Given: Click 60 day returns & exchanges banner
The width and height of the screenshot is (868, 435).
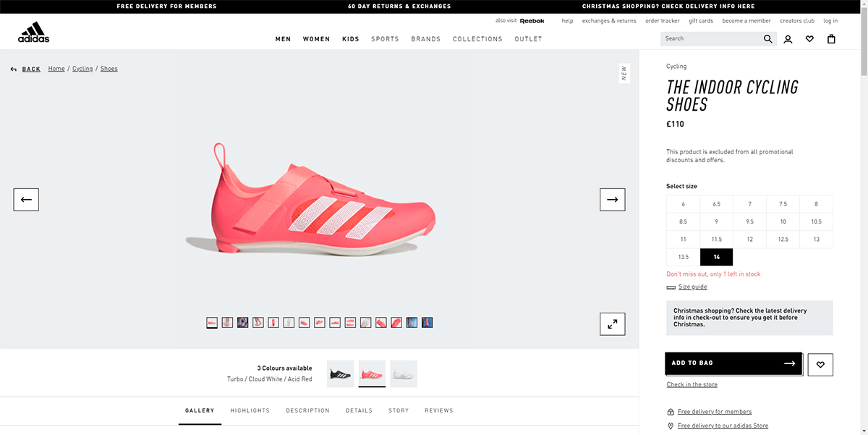Looking at the screenshot, I should [399, 6].
